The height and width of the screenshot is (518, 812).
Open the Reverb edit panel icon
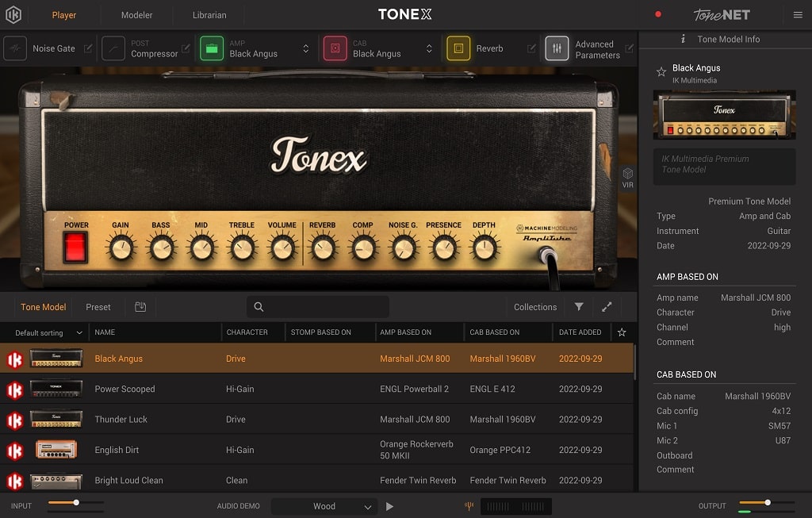click(531, 48)
